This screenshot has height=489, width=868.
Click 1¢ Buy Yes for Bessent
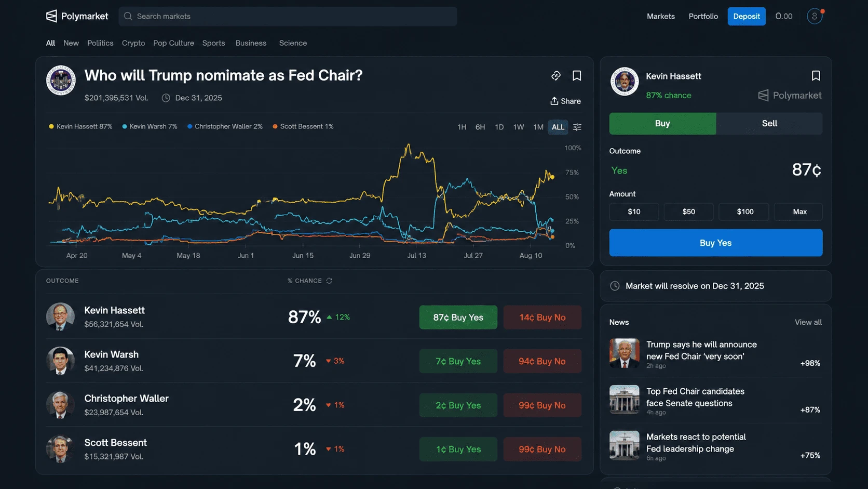pos(458,450)
